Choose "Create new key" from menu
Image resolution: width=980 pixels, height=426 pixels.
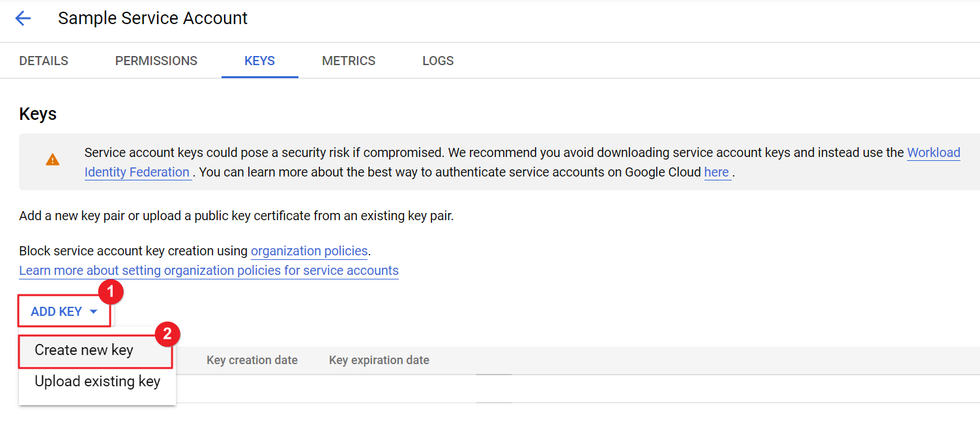pyautogui.click(x=84, y=350)
